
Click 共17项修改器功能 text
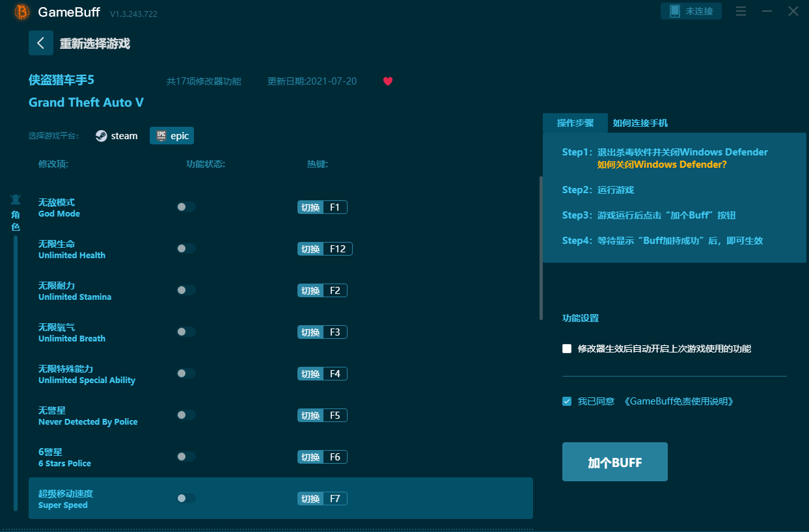coord(204,81)
